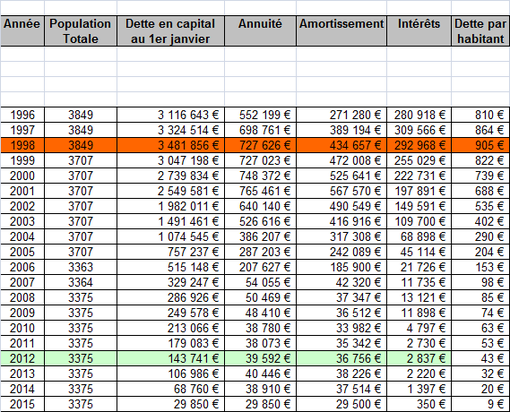Select the Dette par habitant header
The width and height of the screenshot is (510, 412).
(x=481, y=31)
